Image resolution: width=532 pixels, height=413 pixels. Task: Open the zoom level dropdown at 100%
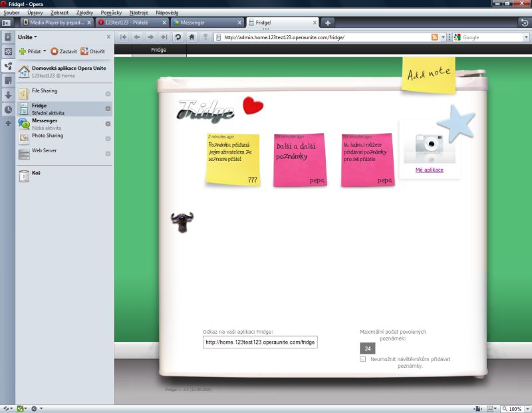[x=527, y=409]
